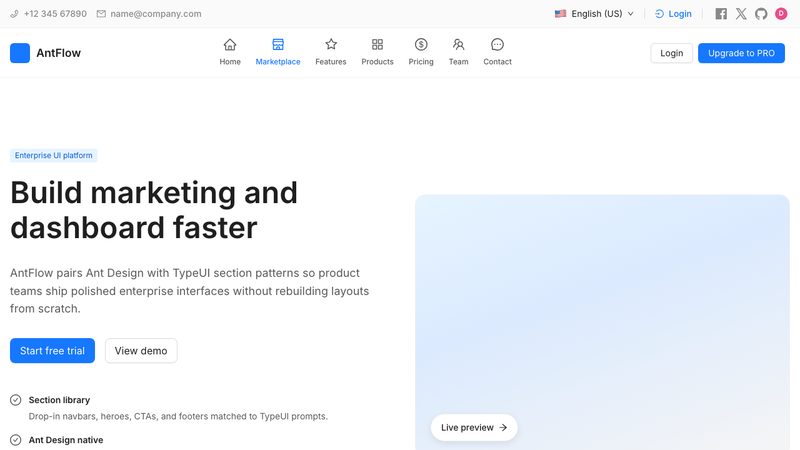Click the 'Drop-in navbars, heroes, CTAs' description text
This screenshot has width=800, height=450.
pyautogui.click(x=178, y=416)
